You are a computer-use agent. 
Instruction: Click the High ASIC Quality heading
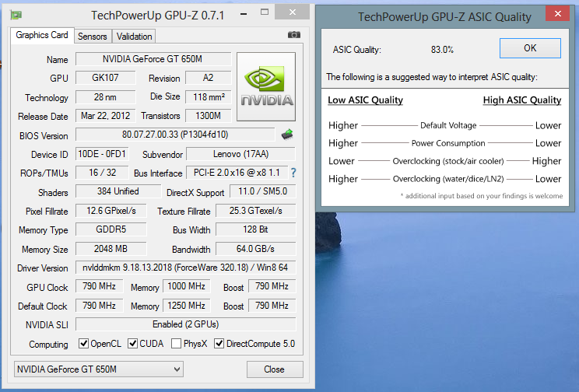[x=522, y=100]
